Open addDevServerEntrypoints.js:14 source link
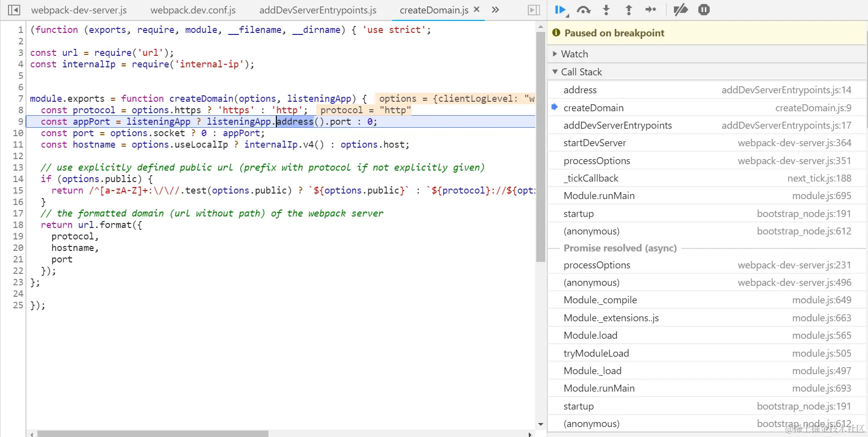The width and height of the screenshot is (868, 437). pyautogui.click(x=786, y=90)
